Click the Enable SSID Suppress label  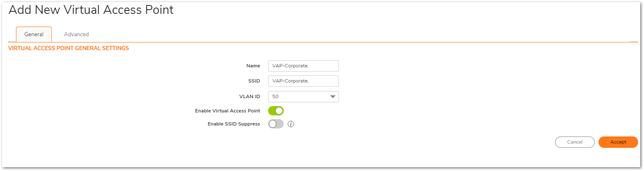(234, 124)
